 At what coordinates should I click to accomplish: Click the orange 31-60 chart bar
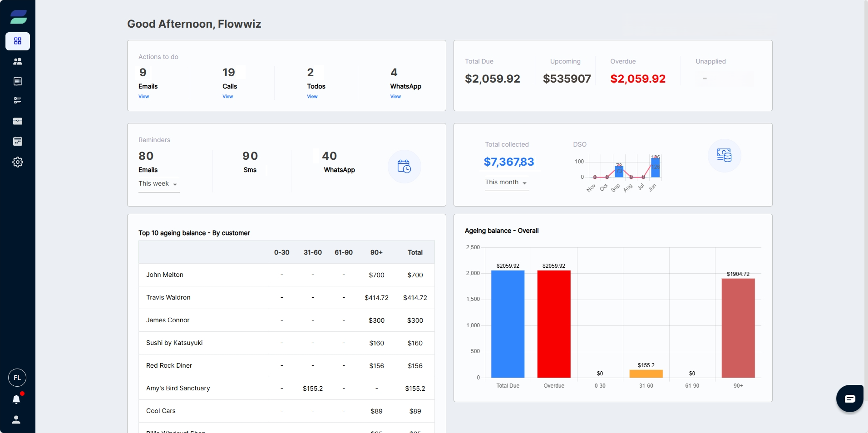[x=646, y=374]
